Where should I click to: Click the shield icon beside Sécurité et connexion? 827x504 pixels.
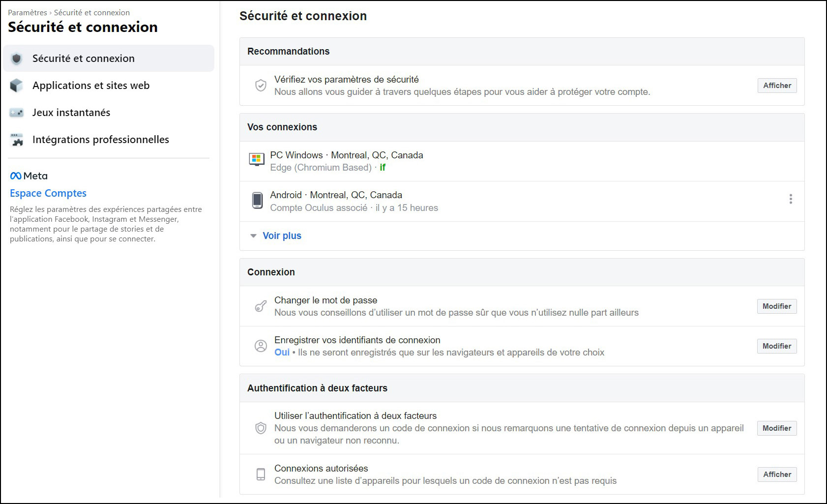click(17, 59)
